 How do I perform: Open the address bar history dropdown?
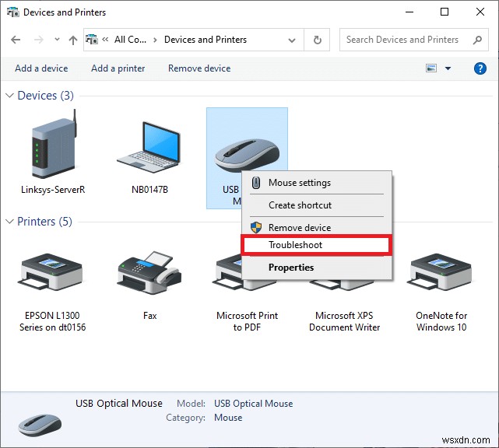(x=291, y=40)
